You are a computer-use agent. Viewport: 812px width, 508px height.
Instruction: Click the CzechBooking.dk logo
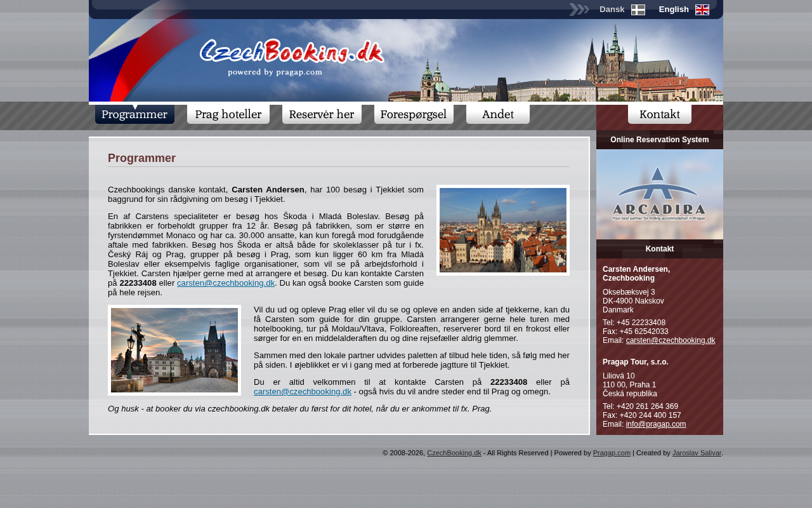(x=292, y=51)
